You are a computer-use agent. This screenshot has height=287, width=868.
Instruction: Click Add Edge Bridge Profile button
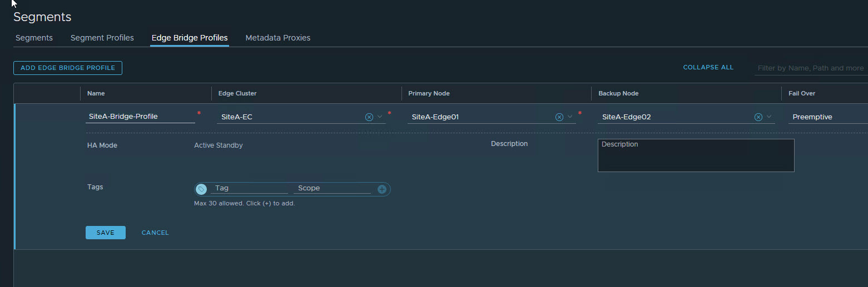point(68,68)
